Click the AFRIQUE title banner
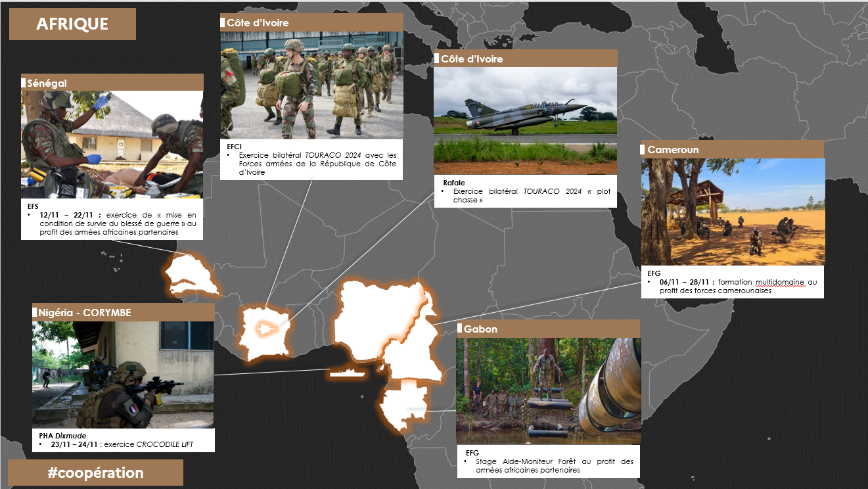 (x=72, y=24)
